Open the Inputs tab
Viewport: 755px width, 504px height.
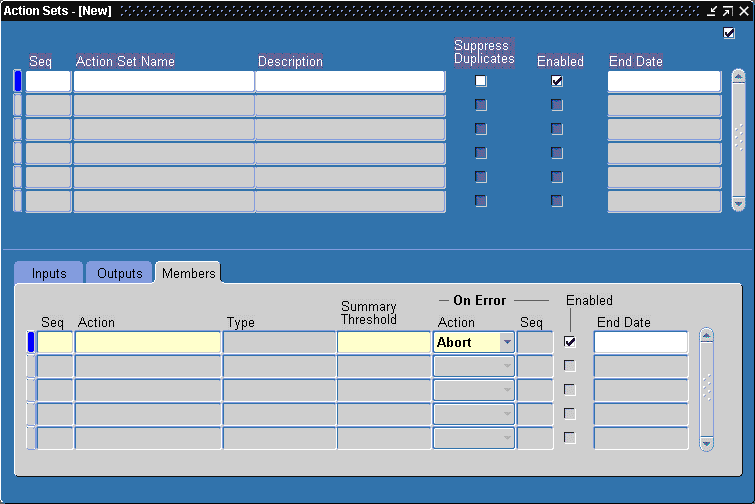pyautogui.click(x=49, y=273)
